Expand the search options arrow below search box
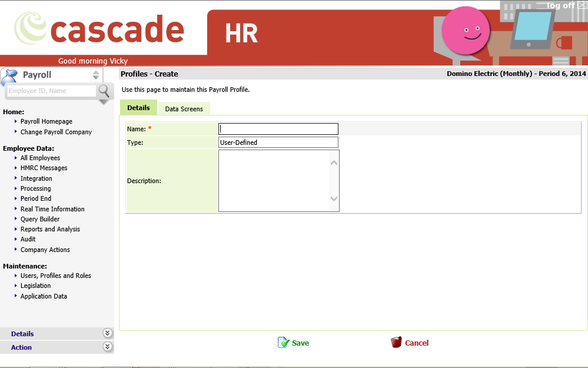The width and height of the screenshot is (588, 368). pyautogui.click(x=104, y=102)
